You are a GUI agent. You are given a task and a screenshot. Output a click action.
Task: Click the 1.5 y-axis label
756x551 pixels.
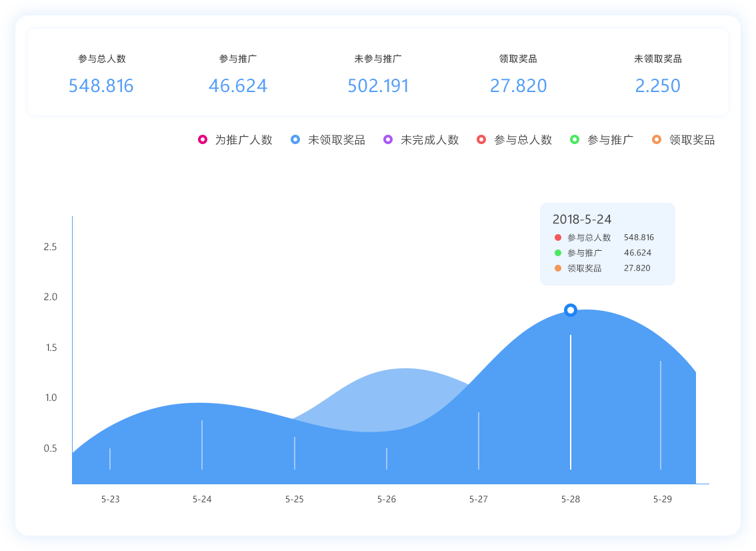51,348
